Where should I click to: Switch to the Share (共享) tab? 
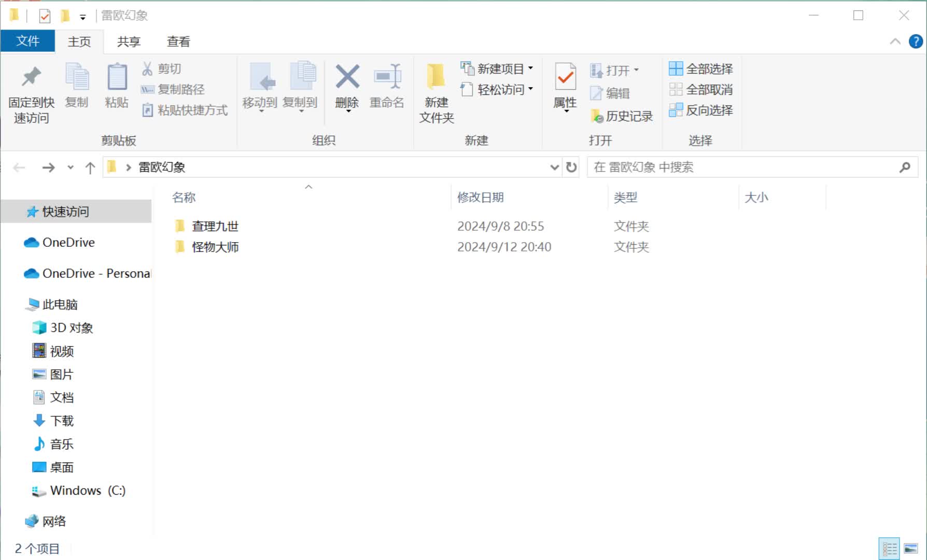129,41
